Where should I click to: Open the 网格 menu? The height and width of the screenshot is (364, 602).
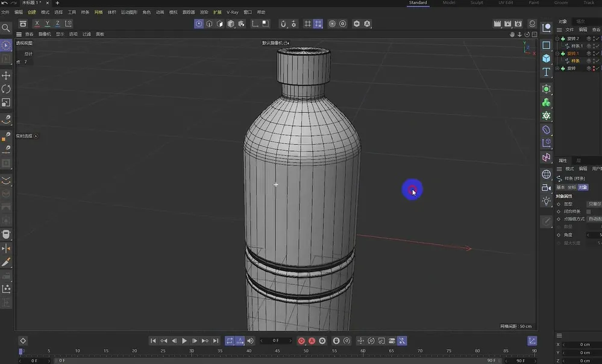click(98, 12)
